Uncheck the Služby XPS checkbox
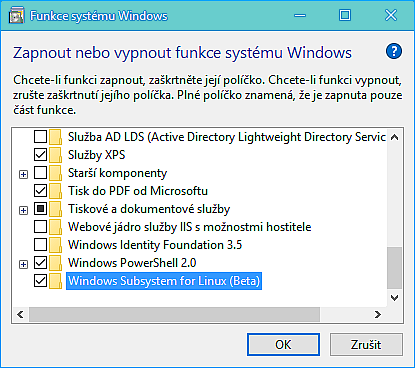 [40, 155]
